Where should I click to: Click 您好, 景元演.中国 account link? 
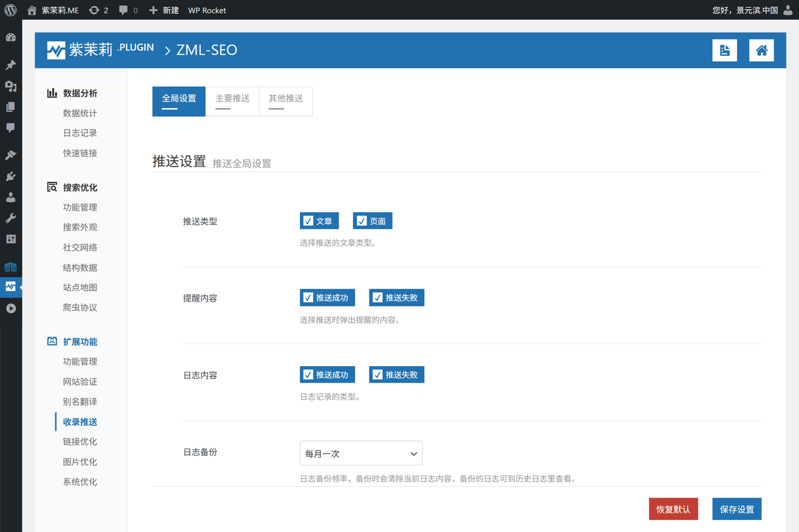[x=745, y=10]
